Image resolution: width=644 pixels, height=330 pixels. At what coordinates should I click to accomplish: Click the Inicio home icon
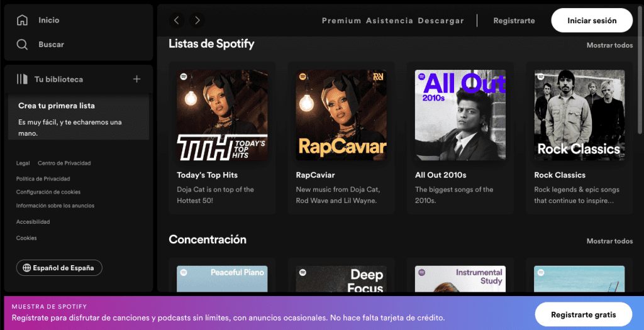click(23, 20)
